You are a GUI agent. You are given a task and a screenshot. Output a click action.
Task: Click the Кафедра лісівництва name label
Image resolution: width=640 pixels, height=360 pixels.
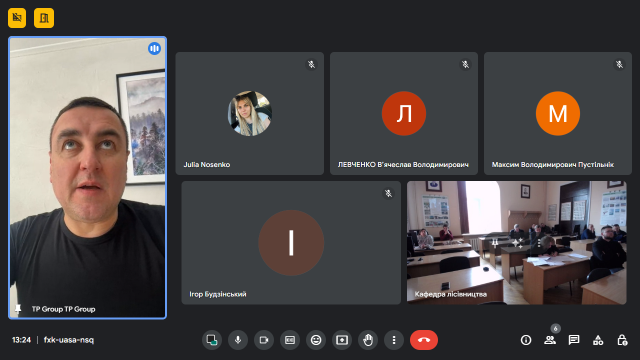451,294
